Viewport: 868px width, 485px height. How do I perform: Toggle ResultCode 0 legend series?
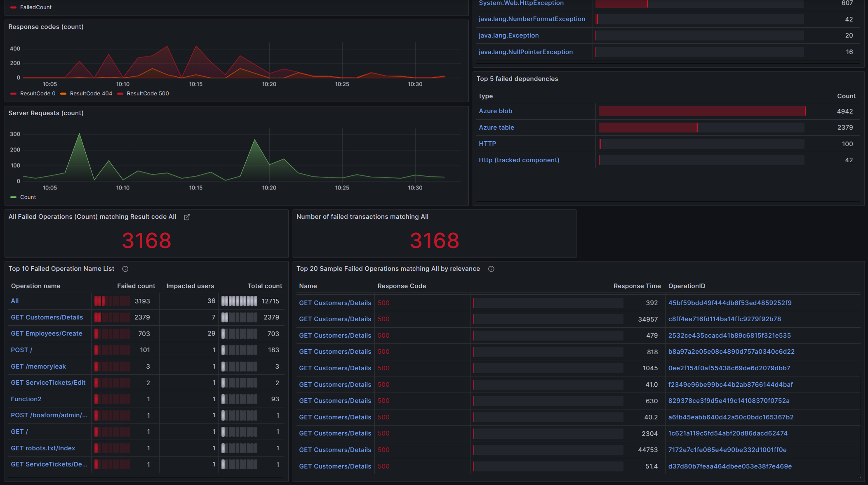click(38, 94)
